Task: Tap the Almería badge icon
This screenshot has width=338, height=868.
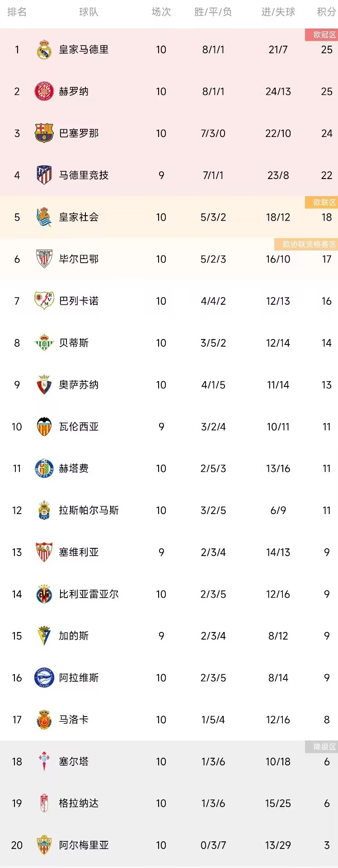Action: point(44,845)
